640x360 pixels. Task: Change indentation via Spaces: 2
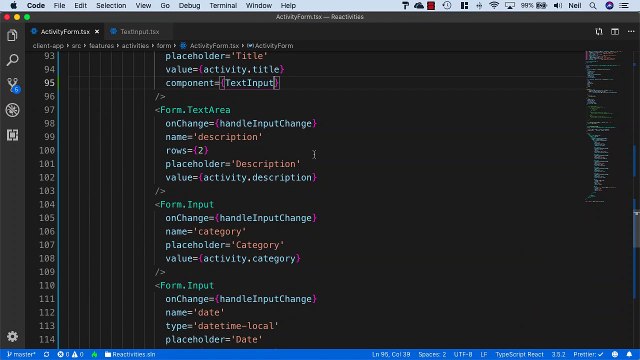pos(432,354)
